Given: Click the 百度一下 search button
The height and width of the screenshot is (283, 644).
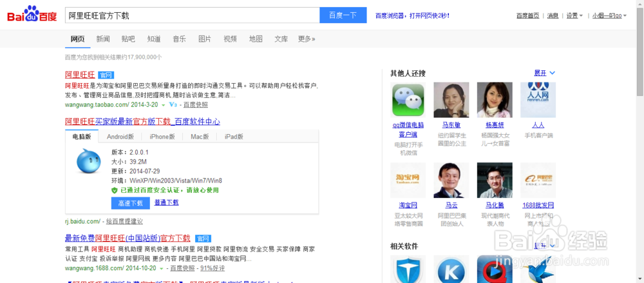Looking at the screenshot, I should (x=343, y=15).
